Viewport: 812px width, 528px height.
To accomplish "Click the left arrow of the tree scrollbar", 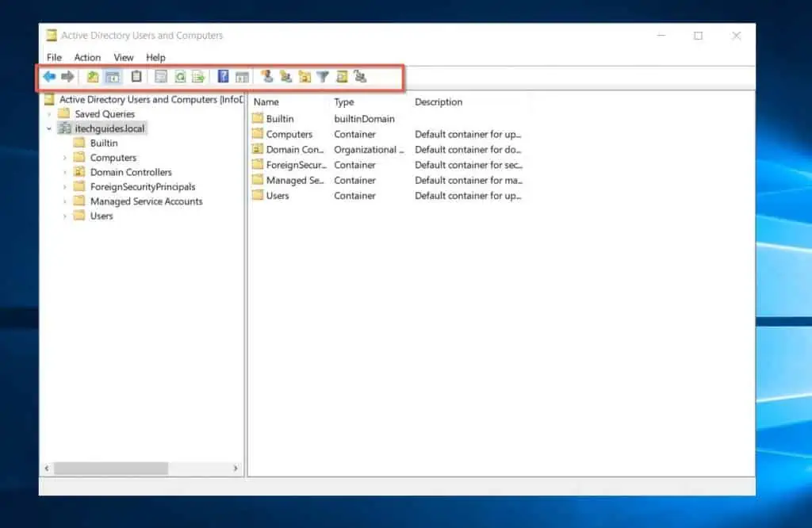I will click(x=47, y=468).
